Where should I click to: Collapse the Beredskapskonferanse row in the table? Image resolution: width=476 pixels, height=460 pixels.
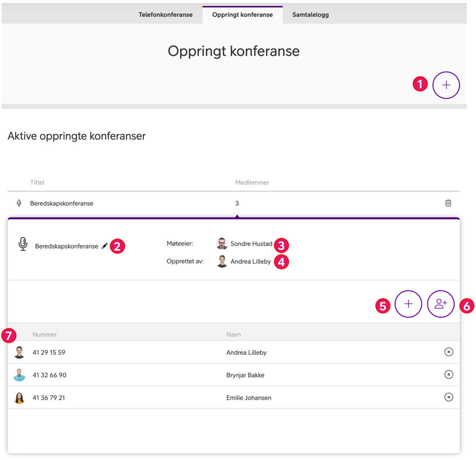[234, 203]
